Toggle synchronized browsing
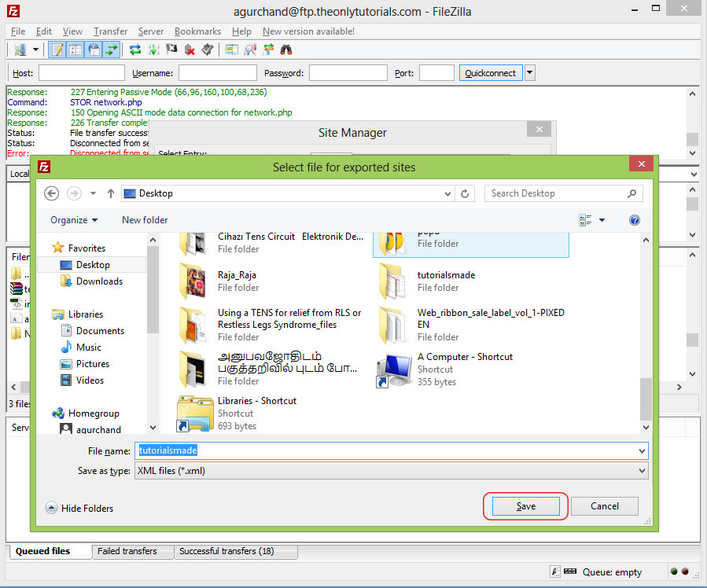This screenshot has width=707, height=588. pos(267,49)
